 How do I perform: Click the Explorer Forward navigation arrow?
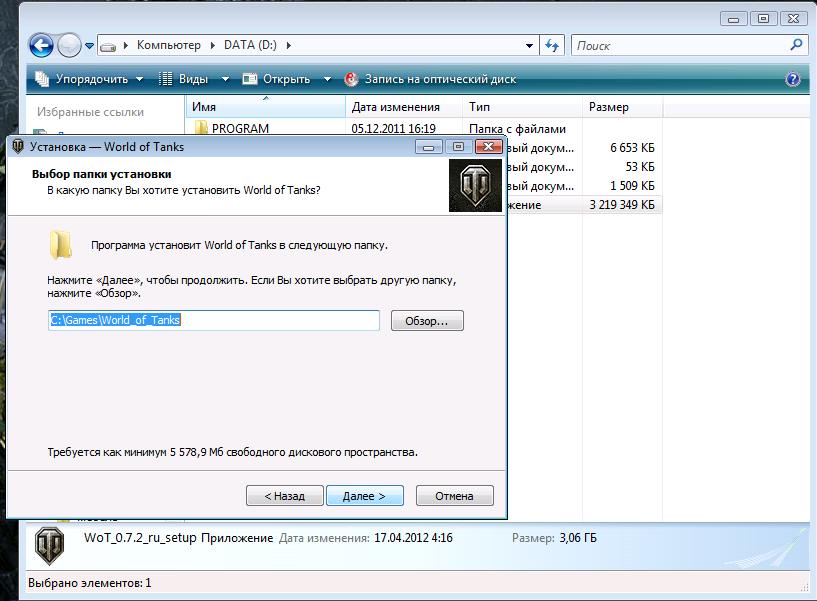(69, 45)
